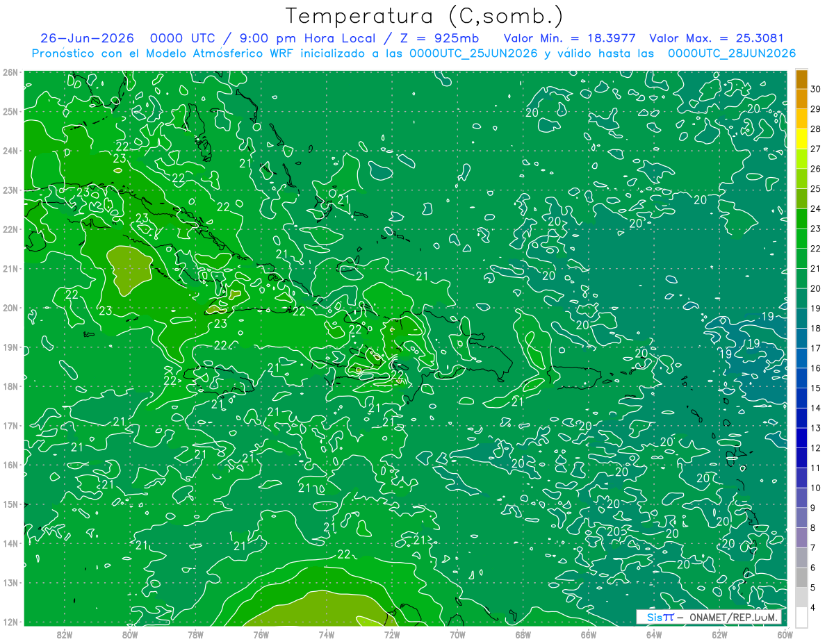Viewport: 834px width, 644px height.
Task: Click the "30" label on the color scale
Action: pyautogui.click(x=815, y=88)
